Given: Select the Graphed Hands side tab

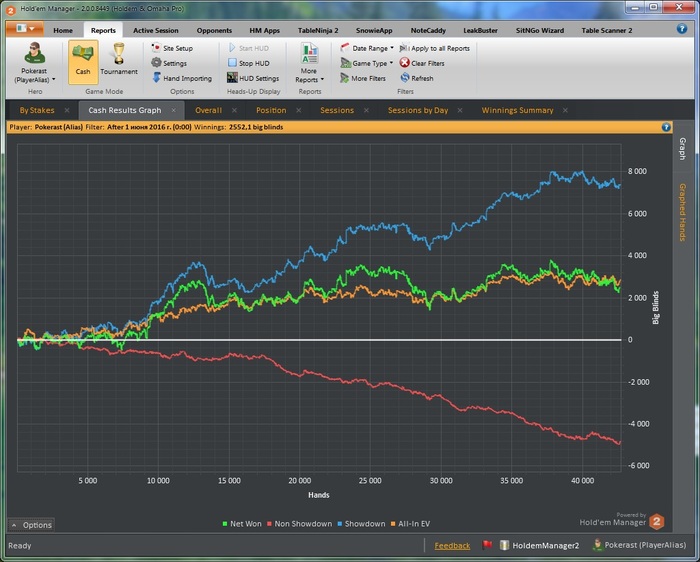Looking at the screenshot, I should [683, 212].
